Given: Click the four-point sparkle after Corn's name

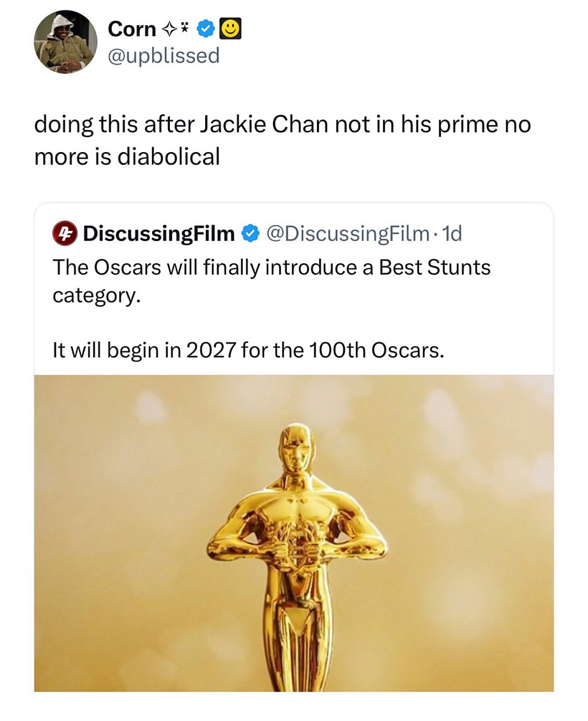Looking at the screenshot, I should 167,29.
